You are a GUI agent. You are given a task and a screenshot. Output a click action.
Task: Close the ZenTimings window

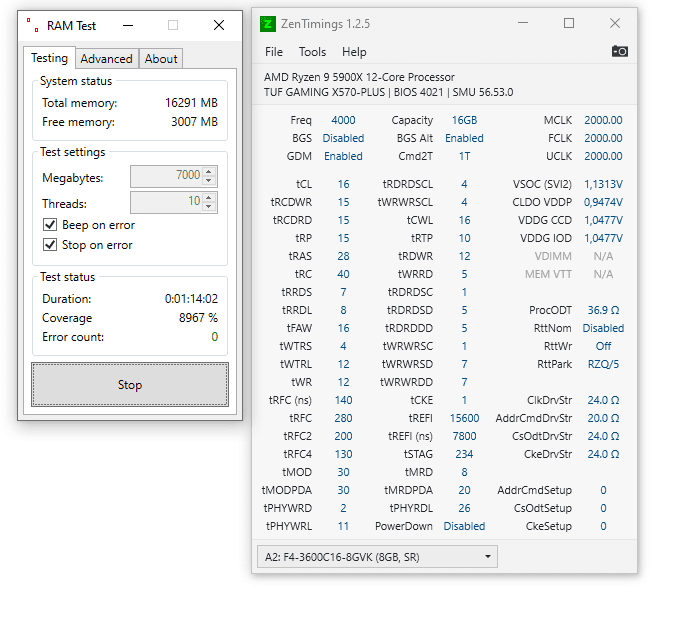[x=615, y=23]
